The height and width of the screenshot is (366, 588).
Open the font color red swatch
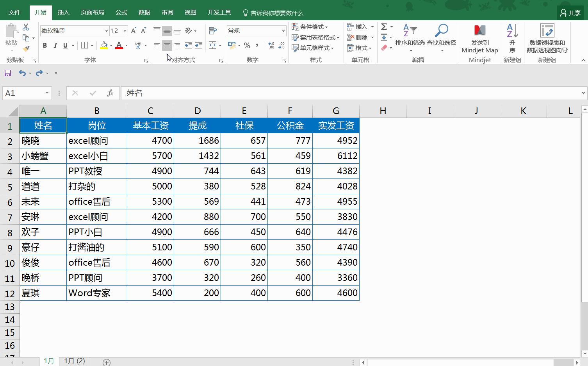point(119,45)
